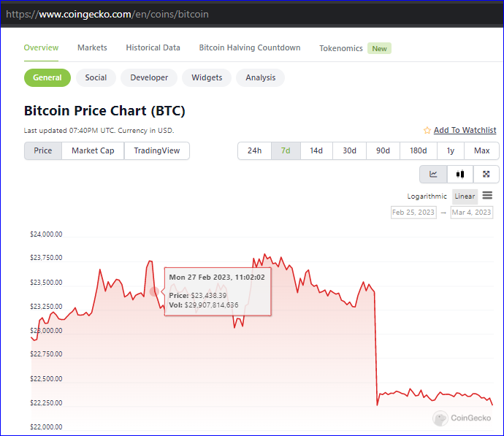Set the time range to Max

(x=481, y=150)
